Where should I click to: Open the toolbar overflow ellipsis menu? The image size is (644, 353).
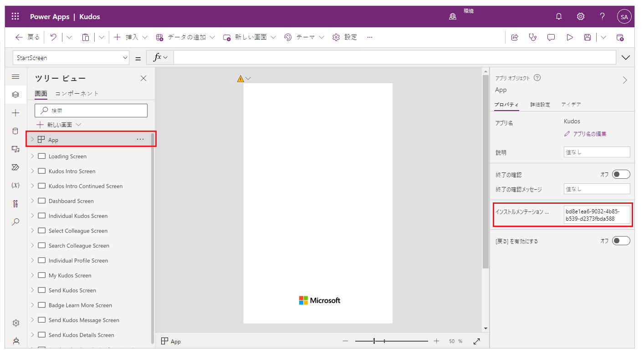pos(369,37)
